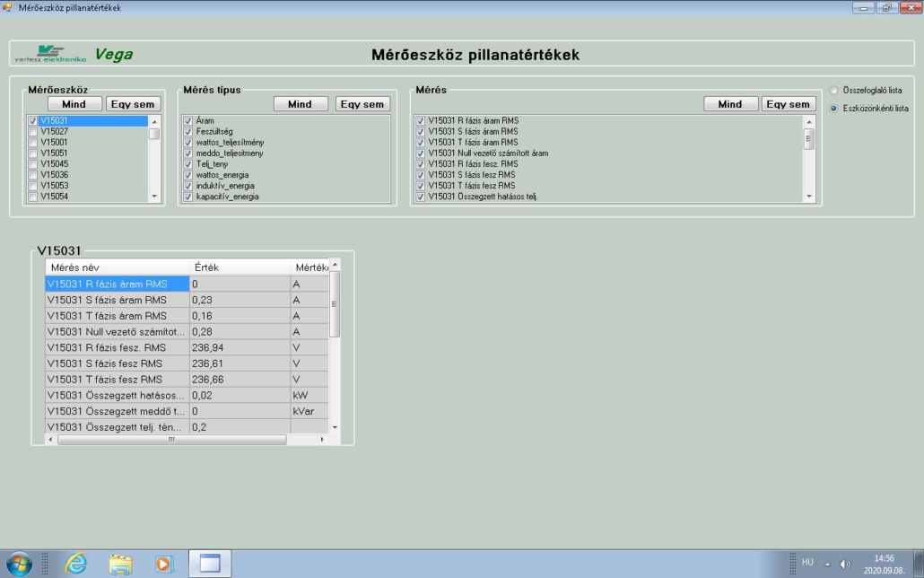Uncheck the V15031 device checkbox
Viewport: 924px width, 578px height.
tap(33, 120)
